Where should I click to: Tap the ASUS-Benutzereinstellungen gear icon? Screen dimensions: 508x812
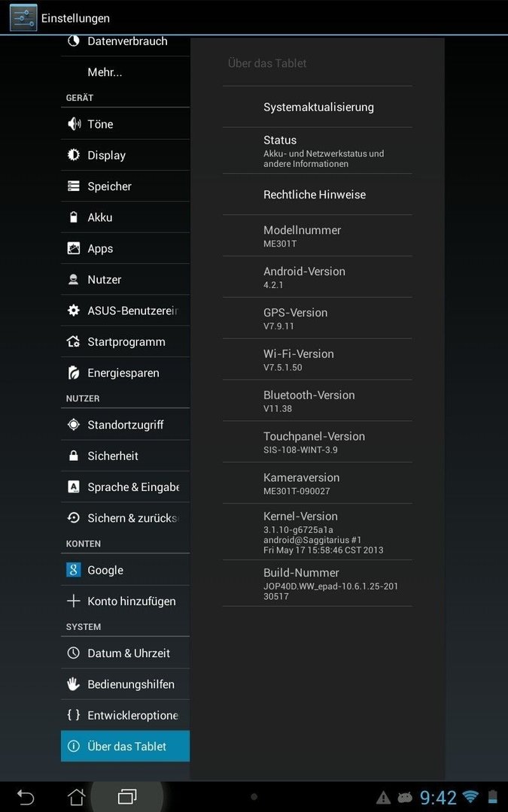(74, 311)
